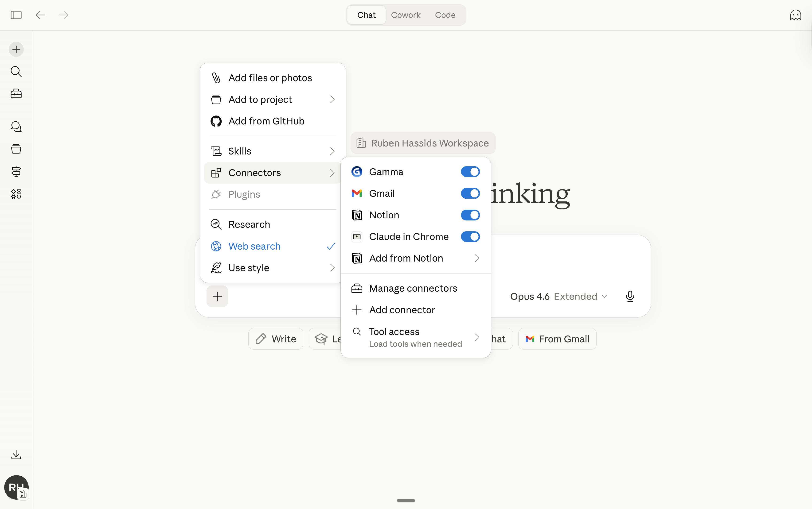Expand the Skills submenu

click(273, 151)
